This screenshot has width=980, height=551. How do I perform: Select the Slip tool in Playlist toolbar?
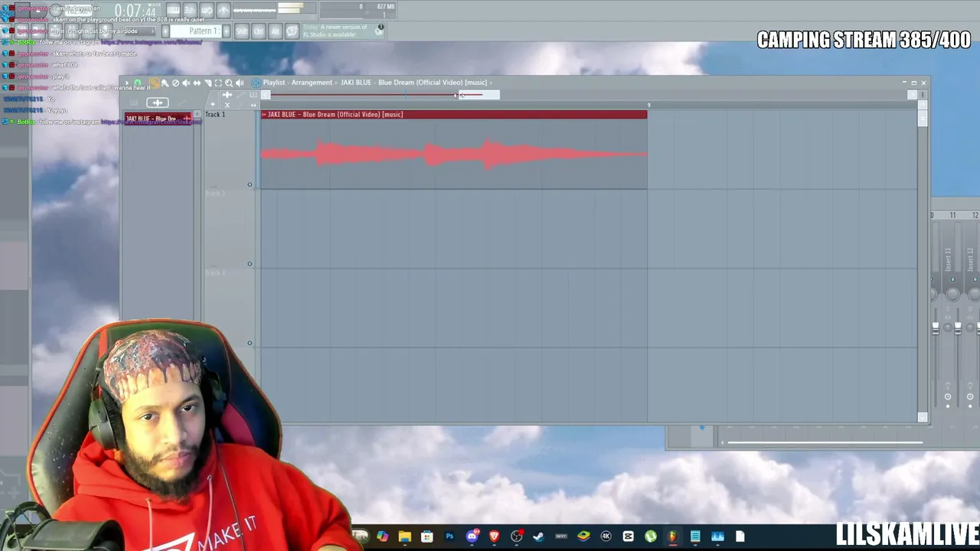pos(197,83)
